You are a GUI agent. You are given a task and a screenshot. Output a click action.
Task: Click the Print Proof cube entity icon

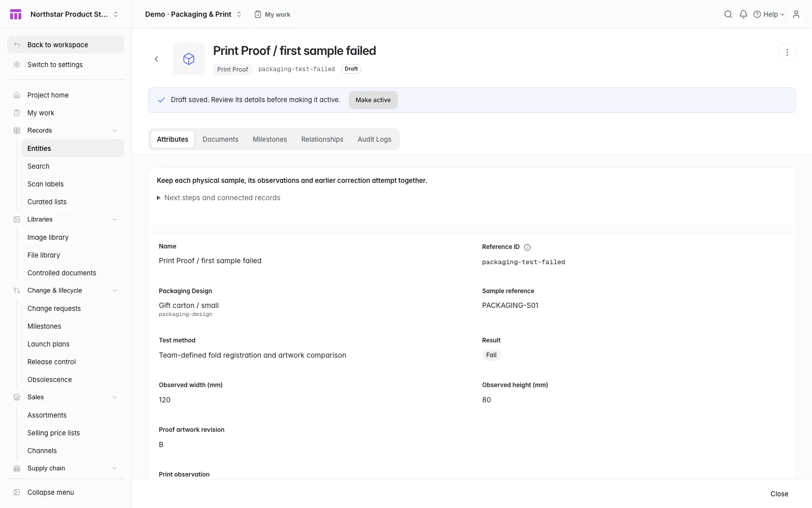(189, 59)
